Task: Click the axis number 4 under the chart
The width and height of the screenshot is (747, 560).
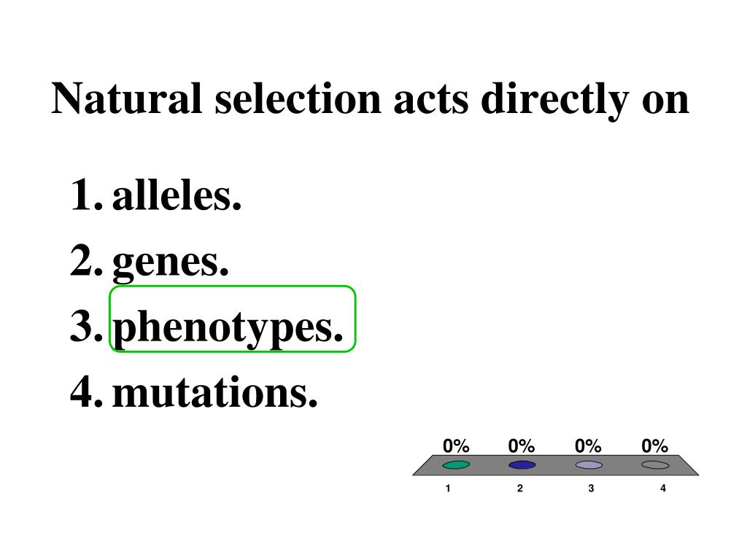Action: pyautogui.click(x=662, y=488)
